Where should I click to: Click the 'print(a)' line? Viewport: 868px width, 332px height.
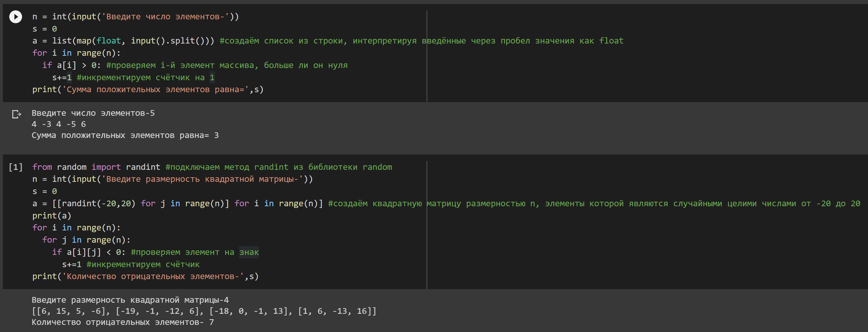[52, 215]
